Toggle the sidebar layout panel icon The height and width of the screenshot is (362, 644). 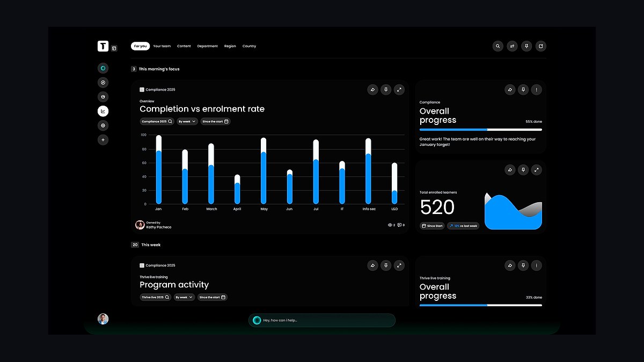pyautogui.click(x=114, y=48)
